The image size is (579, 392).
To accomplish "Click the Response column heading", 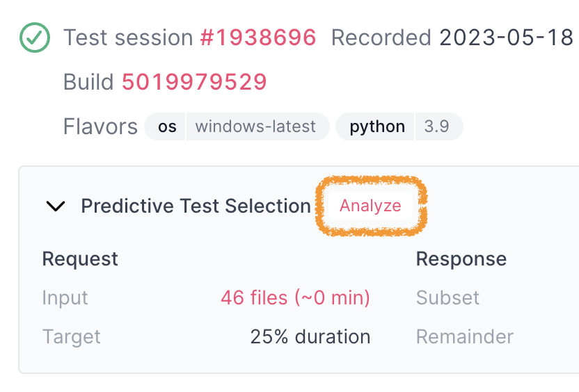I will [x=461, y=259].
